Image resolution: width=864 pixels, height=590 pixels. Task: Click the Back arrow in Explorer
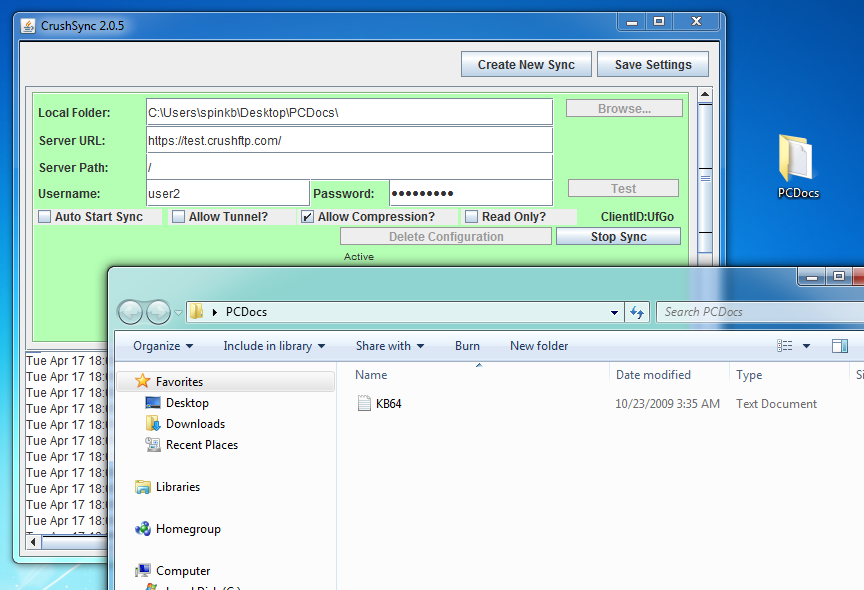point(131,312)
